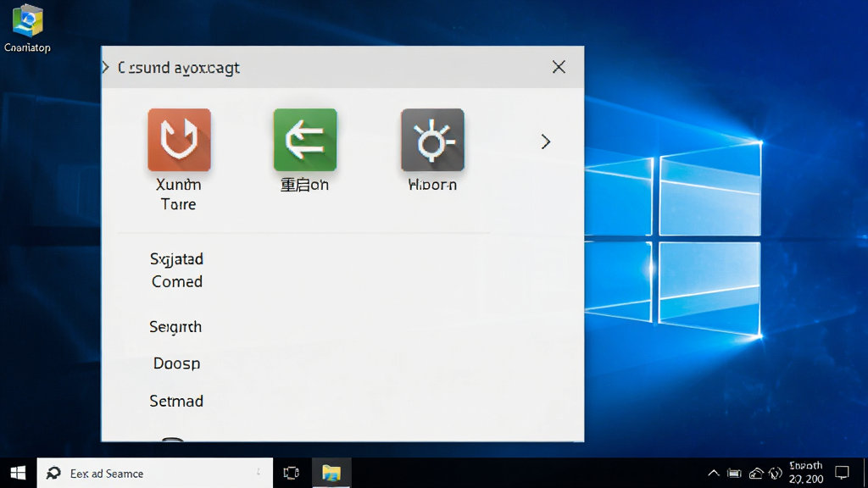868x488 pixels.
Task: Open the green back-arrow app icon
Action: tap(305, 140)
